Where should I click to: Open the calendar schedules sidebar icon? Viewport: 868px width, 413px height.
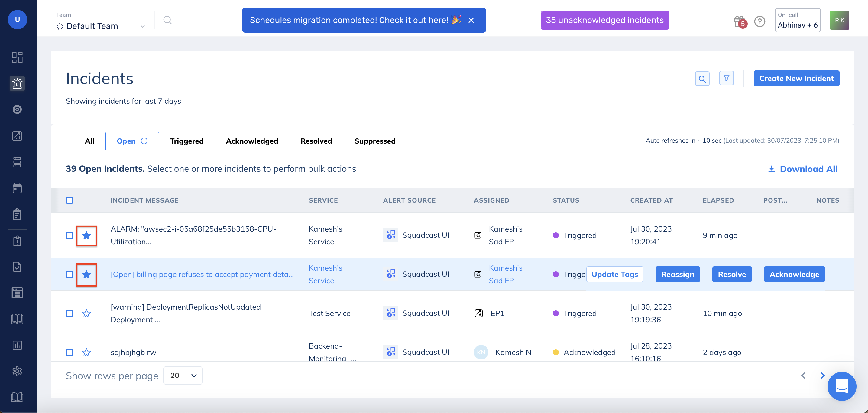(17, 188)
